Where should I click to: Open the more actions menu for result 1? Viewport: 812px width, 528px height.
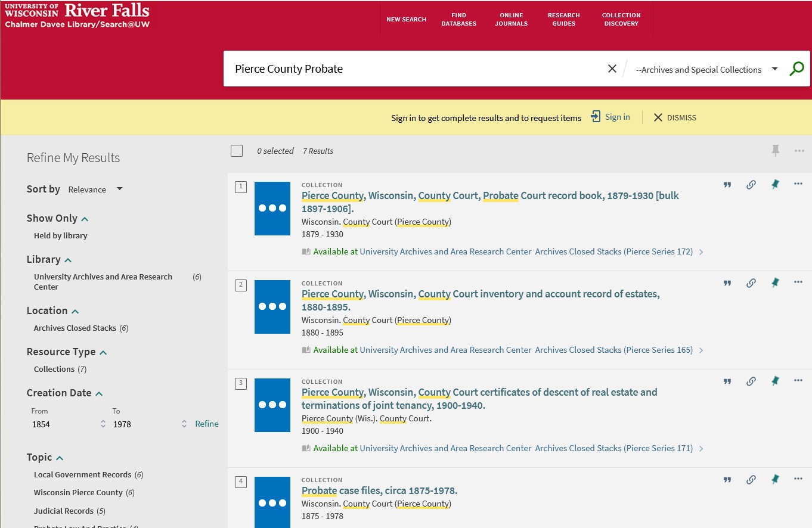[798, 184]
